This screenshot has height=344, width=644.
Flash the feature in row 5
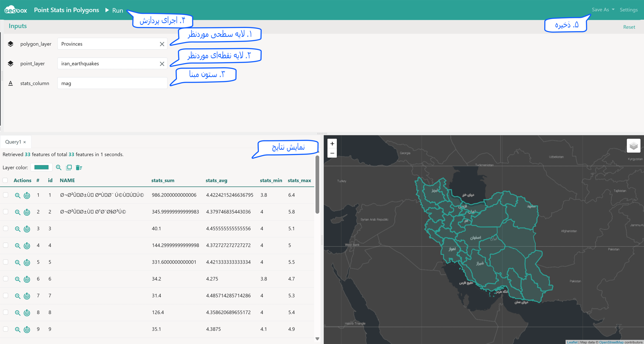(x=27, y=262)
